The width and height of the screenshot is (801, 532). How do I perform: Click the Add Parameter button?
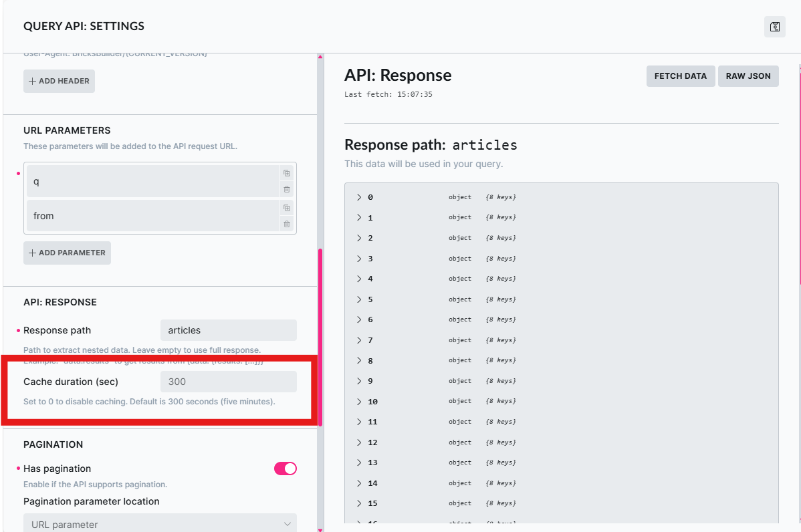pos(67,253)
